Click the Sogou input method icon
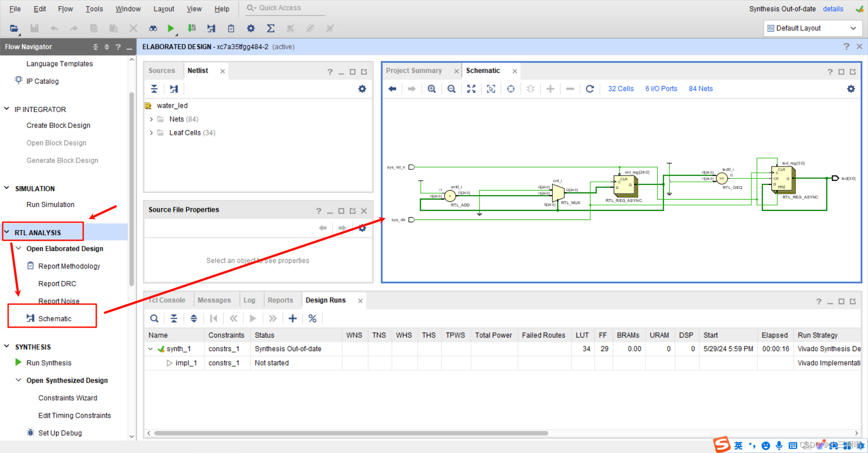The width and height of the screenshot is (868, 453). click(x=722, y=444)
